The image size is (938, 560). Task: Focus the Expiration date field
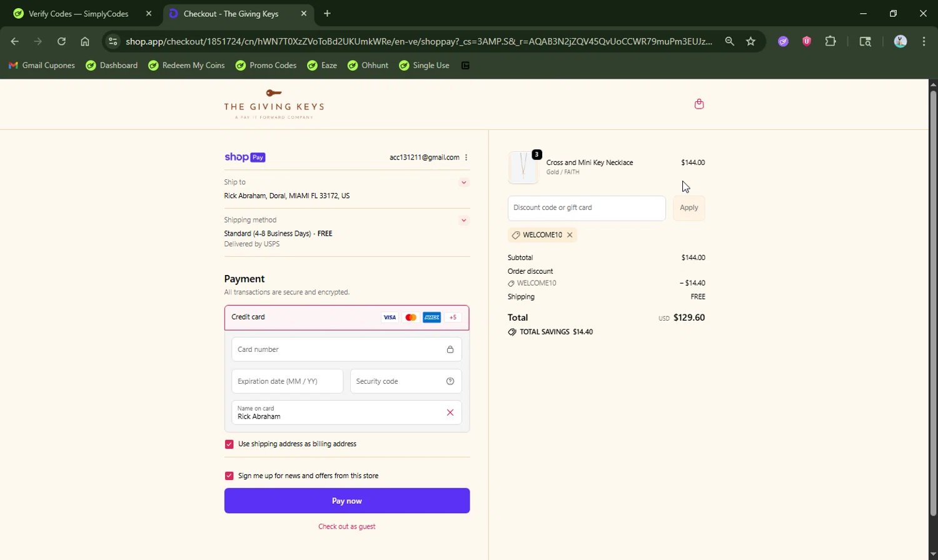point(288,381)
